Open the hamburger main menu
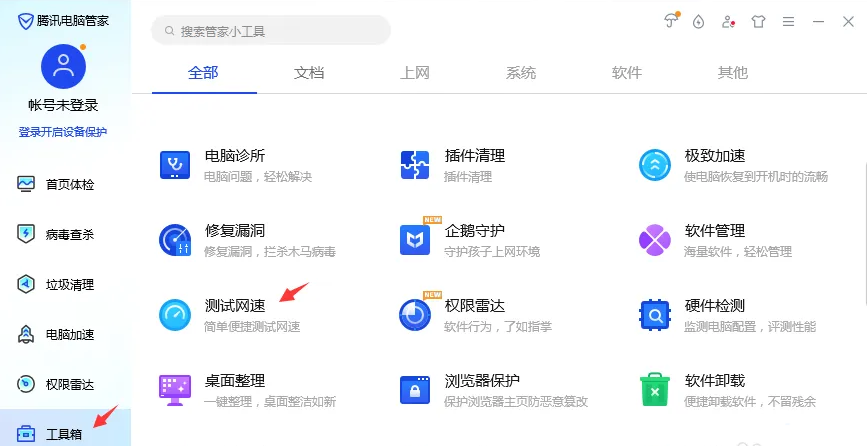 [x=788, y=22]
